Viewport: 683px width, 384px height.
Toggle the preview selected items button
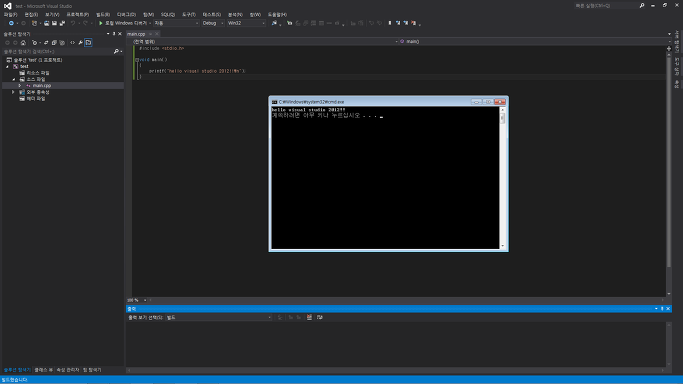pyautogui.click(x=88, y=43)
